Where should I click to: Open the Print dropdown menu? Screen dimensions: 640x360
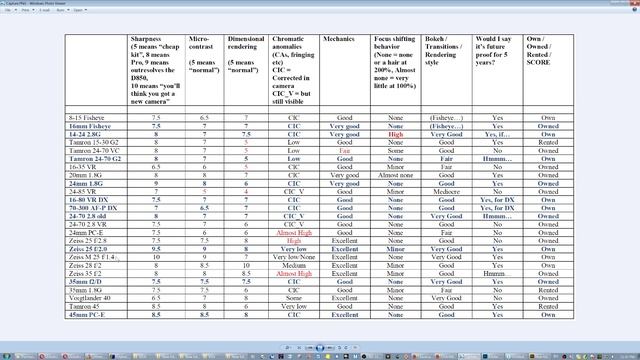pyautogui.click(x=27, y=10)
